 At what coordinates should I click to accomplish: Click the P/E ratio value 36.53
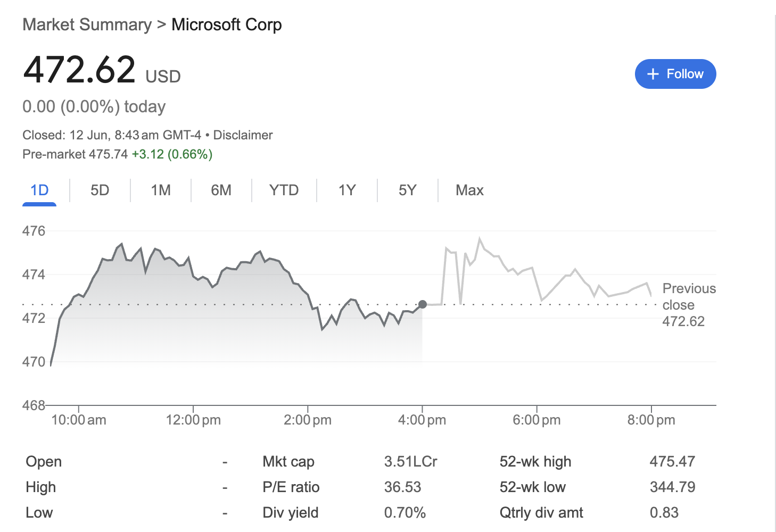[402, 487]
